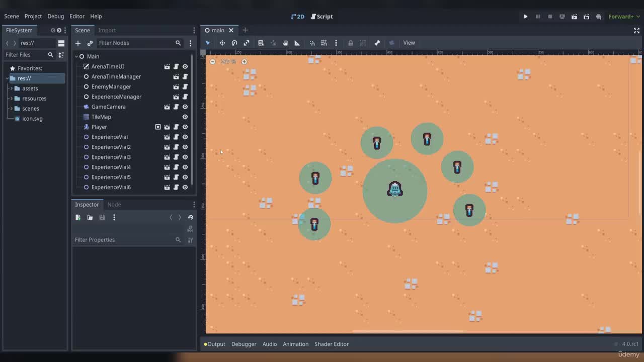
Task: Open the snapping options three-dot menu
Action: [x=336, y=43]
